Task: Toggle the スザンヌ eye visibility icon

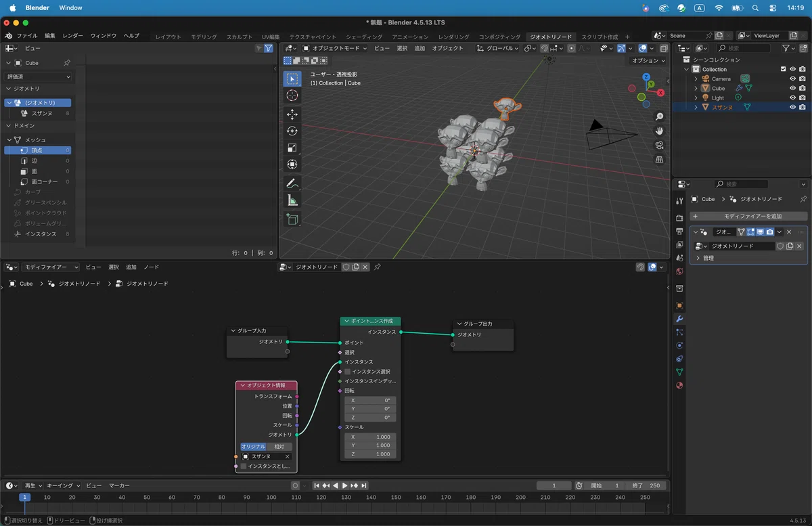Action: [792, 107]
